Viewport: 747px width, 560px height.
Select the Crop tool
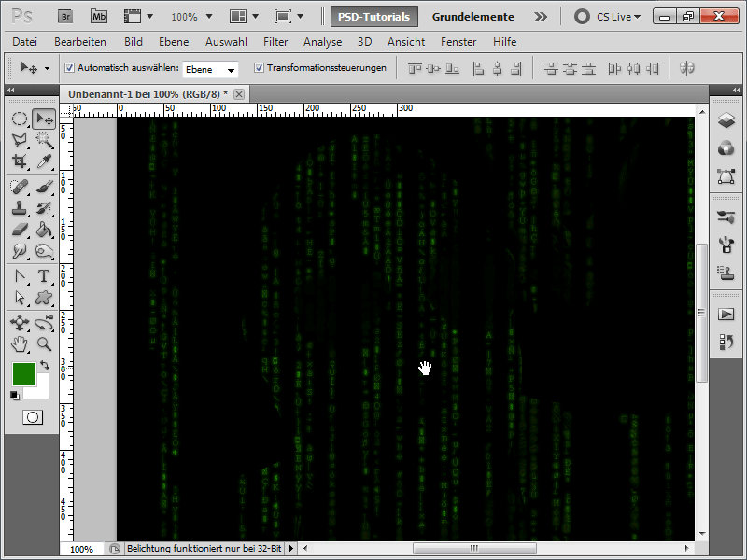pos(20,161)
